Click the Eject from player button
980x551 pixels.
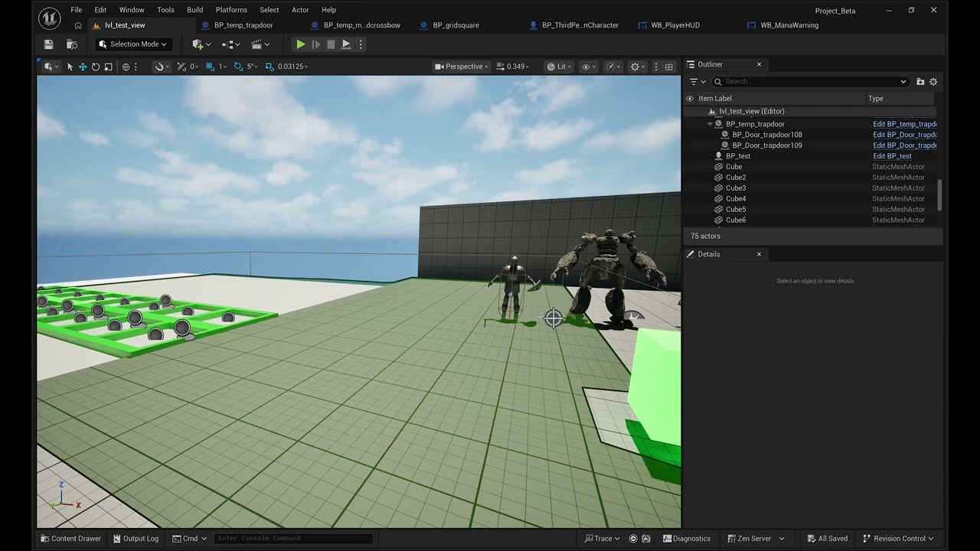pos(346,44)
